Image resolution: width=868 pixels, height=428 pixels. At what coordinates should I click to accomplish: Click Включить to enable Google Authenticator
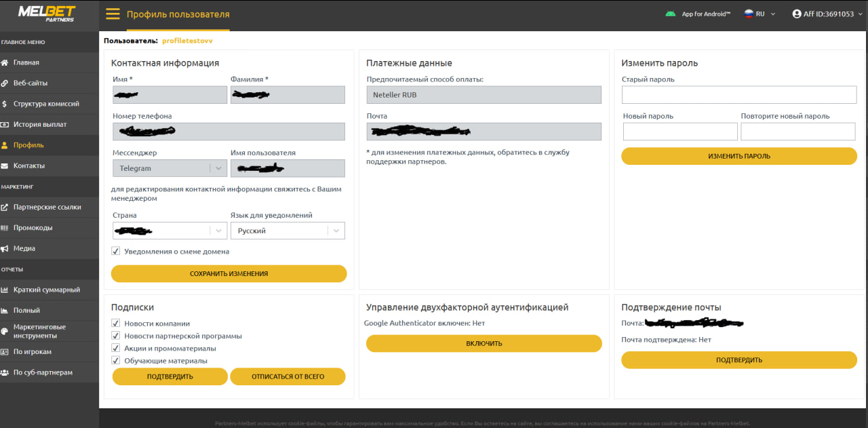484,343
